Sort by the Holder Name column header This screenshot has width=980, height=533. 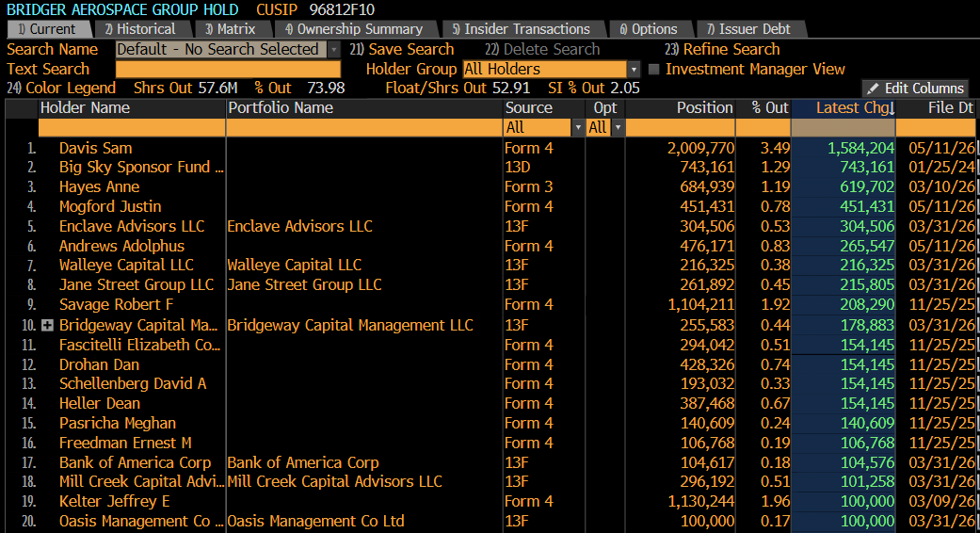132,108
